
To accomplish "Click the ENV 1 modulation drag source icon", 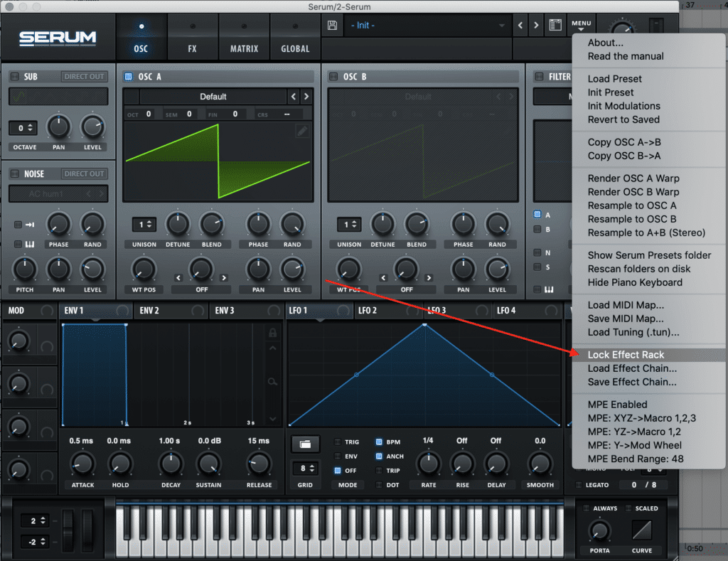I will [122, 310].
